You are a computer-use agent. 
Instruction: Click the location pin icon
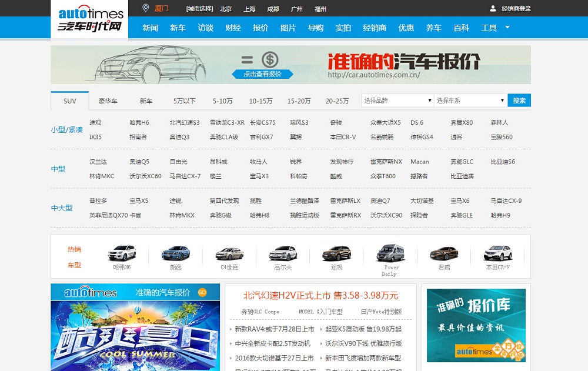(x=146, y=8)
